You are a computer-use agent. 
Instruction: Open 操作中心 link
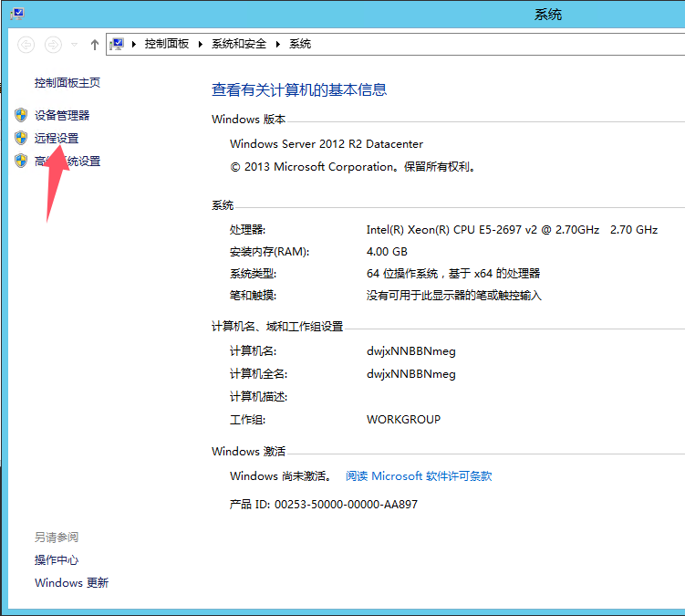pos(57,559)
